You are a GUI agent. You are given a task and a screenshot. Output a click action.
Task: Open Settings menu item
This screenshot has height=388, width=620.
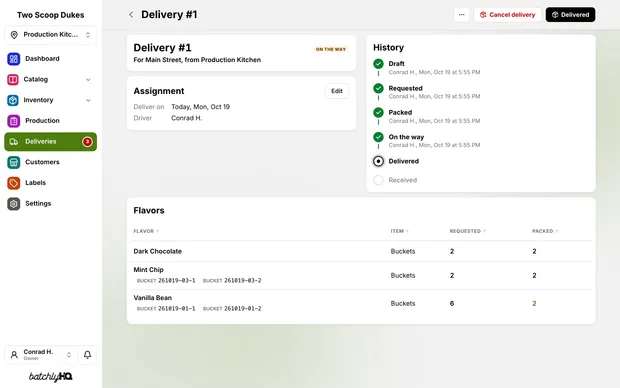[51, 203]
